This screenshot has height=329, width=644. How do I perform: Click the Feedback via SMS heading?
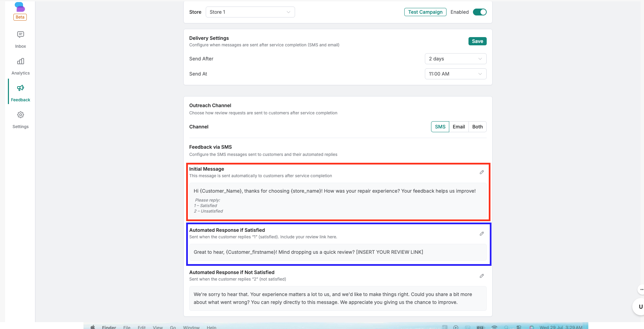211,147
